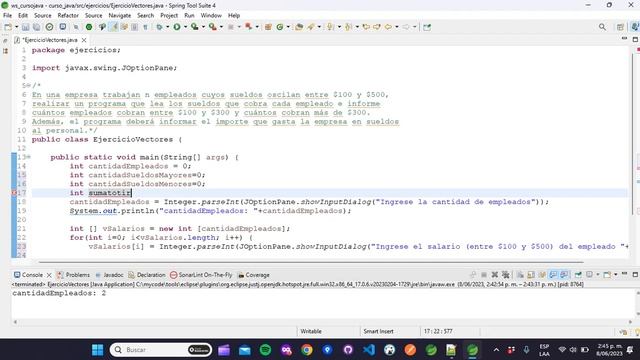
Task: Open GitHub Desktop from taskbar
Action: coord(348,350)
